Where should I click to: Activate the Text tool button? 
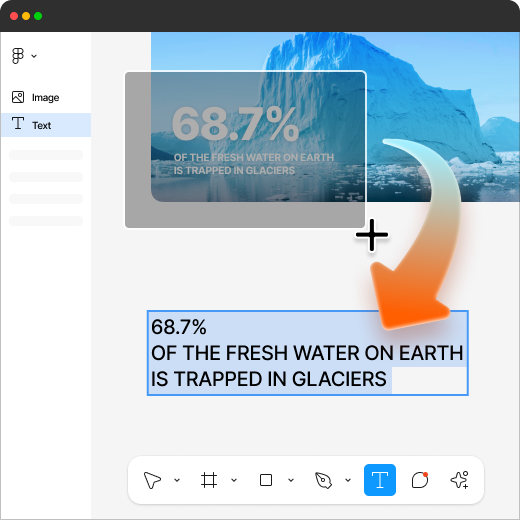coord(380,480)
